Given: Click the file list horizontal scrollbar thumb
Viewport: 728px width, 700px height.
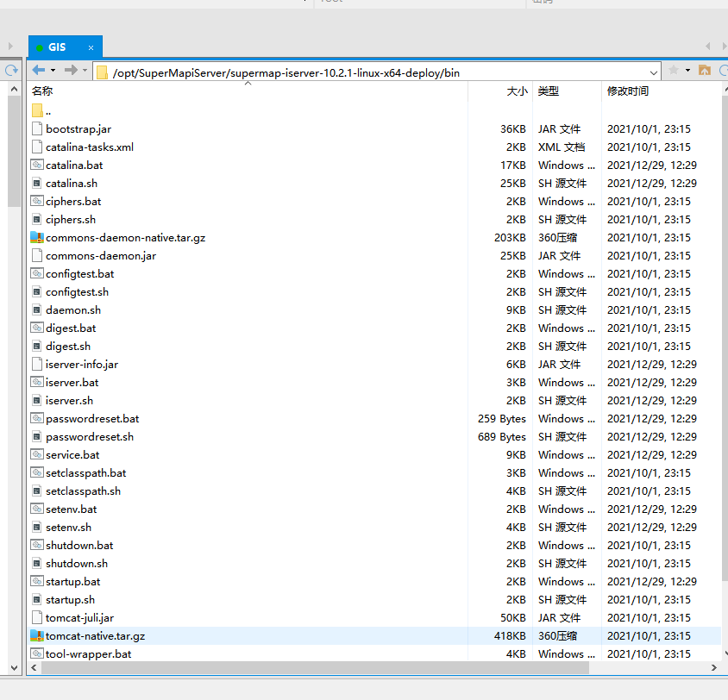Looking at the screenshot, I should coord(315,667).
